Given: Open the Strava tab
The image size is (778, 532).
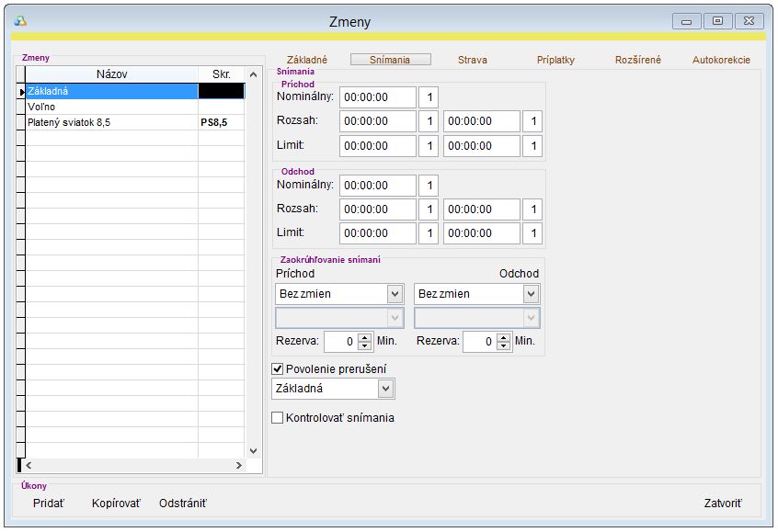Looking at the screenshot, I should tap(473, 60).
